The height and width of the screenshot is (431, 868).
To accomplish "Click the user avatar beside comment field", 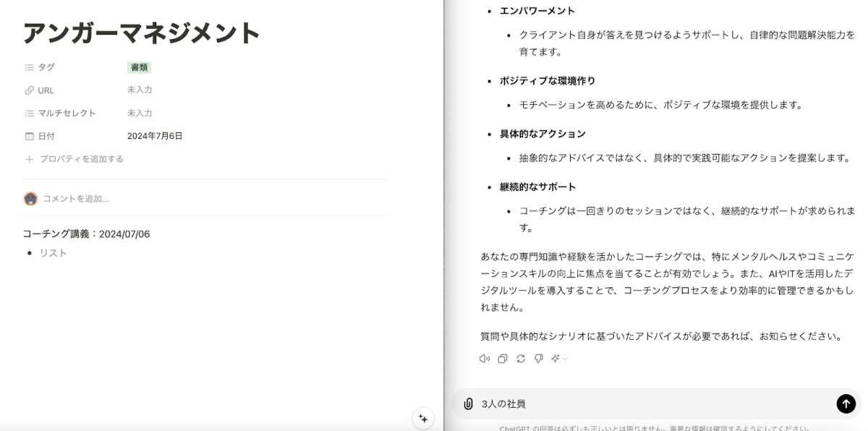I will click(x=30, y=199).
